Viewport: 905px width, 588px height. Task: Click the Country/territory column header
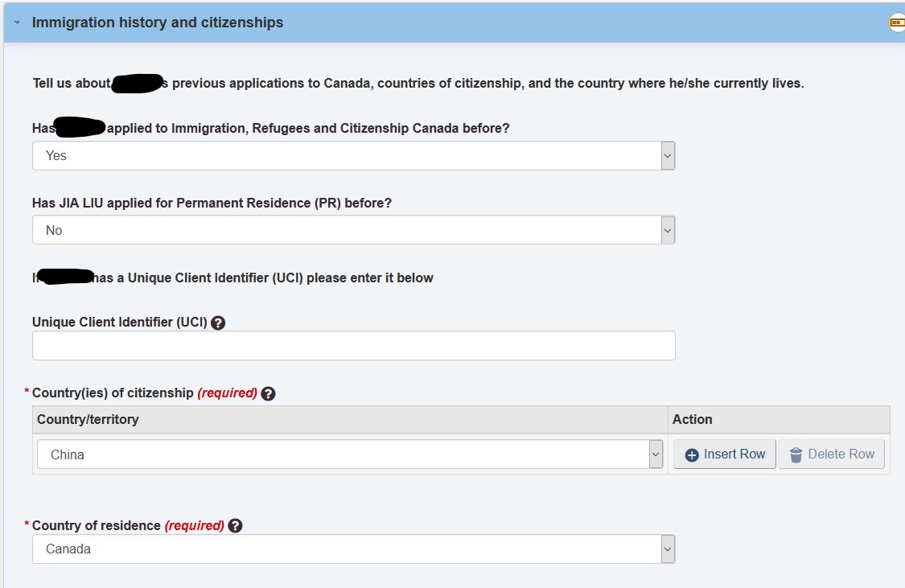point(88,420)
